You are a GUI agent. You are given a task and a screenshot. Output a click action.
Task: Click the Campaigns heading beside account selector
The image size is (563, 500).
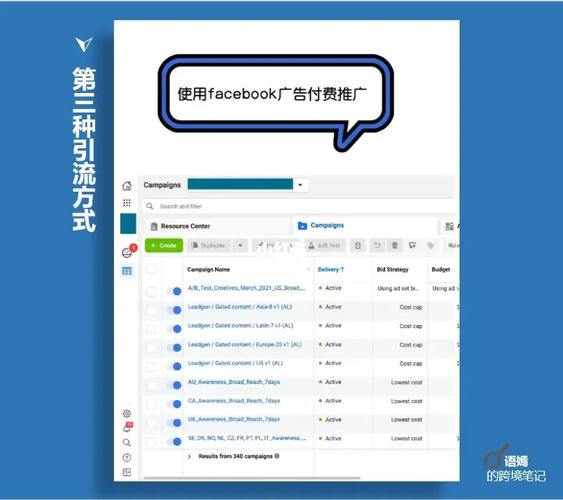[162, 185]
